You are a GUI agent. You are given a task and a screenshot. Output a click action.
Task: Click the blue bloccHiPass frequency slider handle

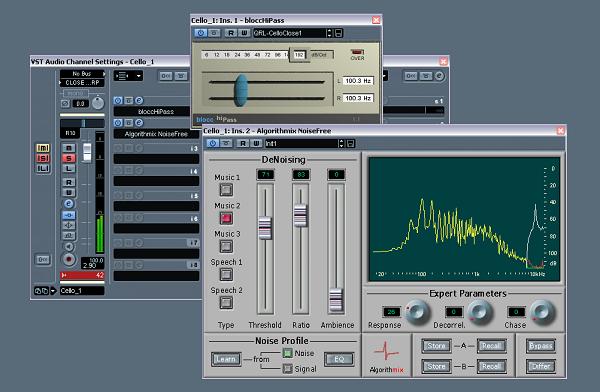[241, 90]
